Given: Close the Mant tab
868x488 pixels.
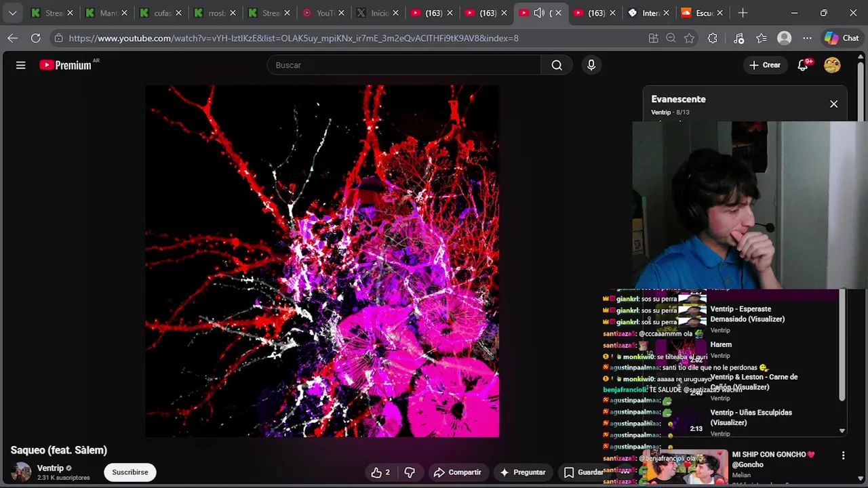Looking at the screenshot, I should click(124, 13).
